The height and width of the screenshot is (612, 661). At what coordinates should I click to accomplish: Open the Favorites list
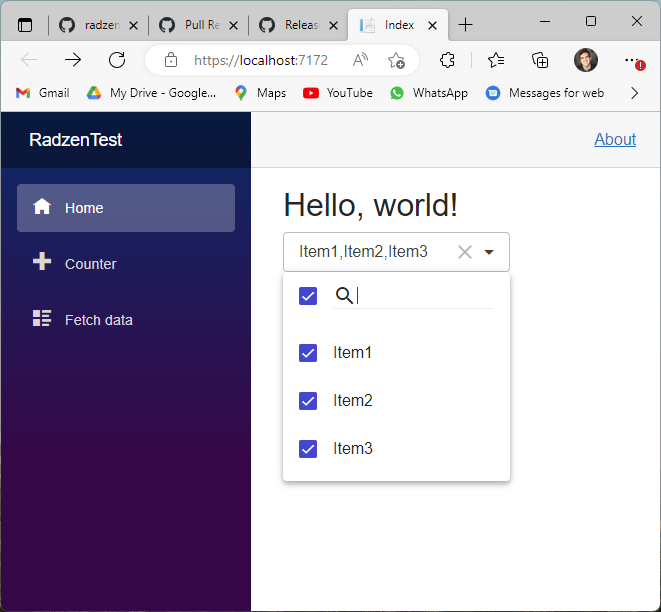[496, 60]
